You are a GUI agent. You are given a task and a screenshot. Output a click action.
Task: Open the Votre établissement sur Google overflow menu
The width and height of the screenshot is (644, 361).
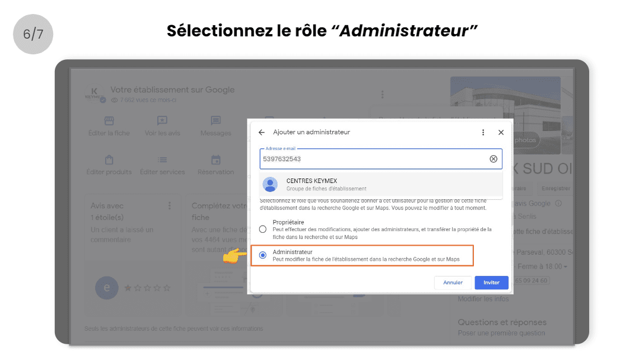[382, 95]
